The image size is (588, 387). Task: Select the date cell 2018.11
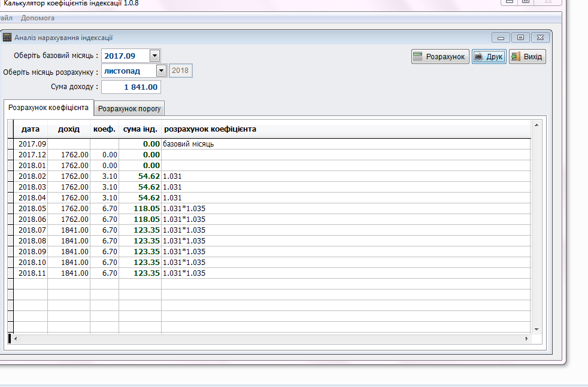[x=31, y=273]
